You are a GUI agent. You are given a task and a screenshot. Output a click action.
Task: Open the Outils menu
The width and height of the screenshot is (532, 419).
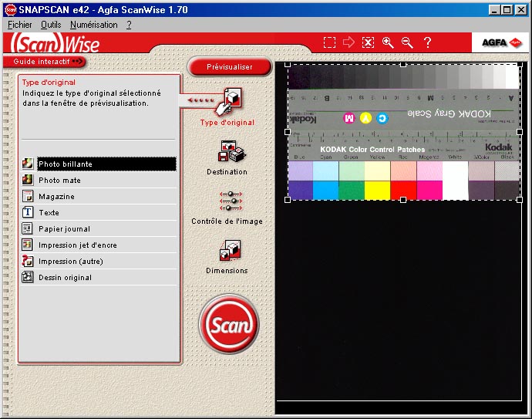pos(51,25)
